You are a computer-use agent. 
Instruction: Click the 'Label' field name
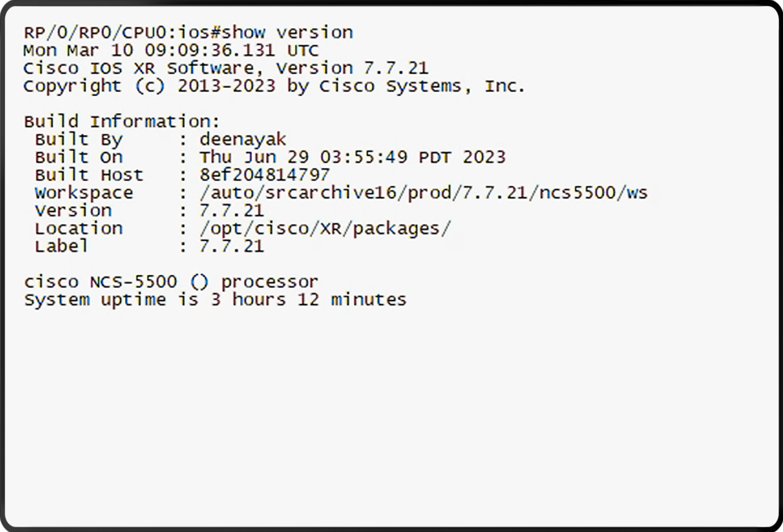point(61,246)
